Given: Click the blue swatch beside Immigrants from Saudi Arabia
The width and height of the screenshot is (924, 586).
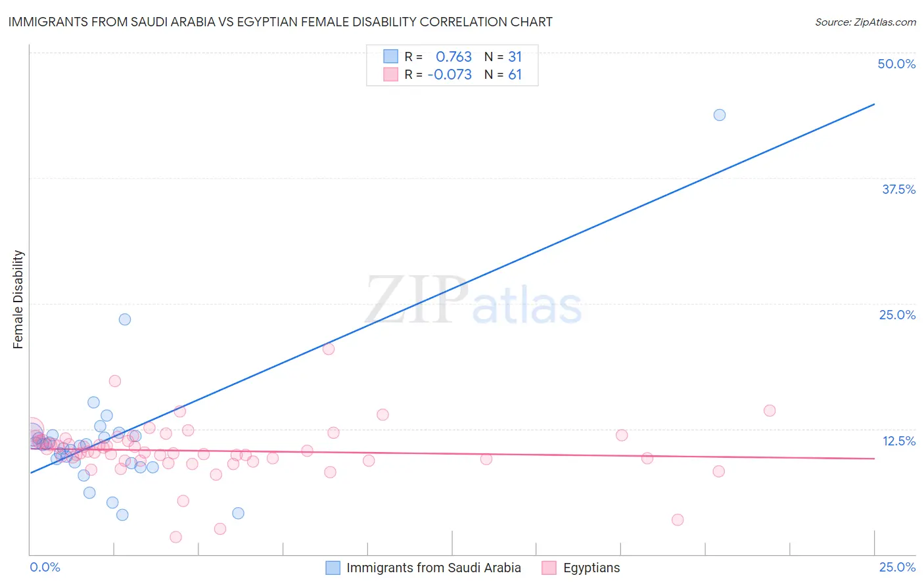Looking at the screenshot, I should (x=333, y=568).
